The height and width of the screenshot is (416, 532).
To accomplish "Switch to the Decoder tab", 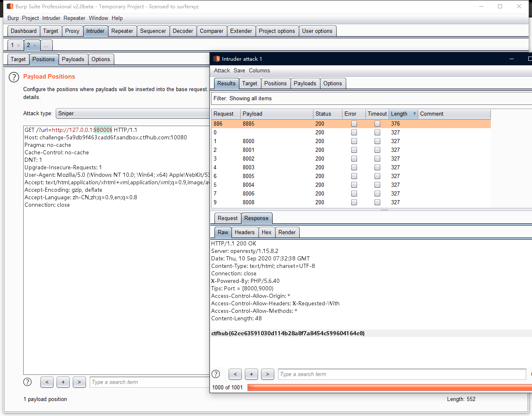I will [x=183, y=31].
